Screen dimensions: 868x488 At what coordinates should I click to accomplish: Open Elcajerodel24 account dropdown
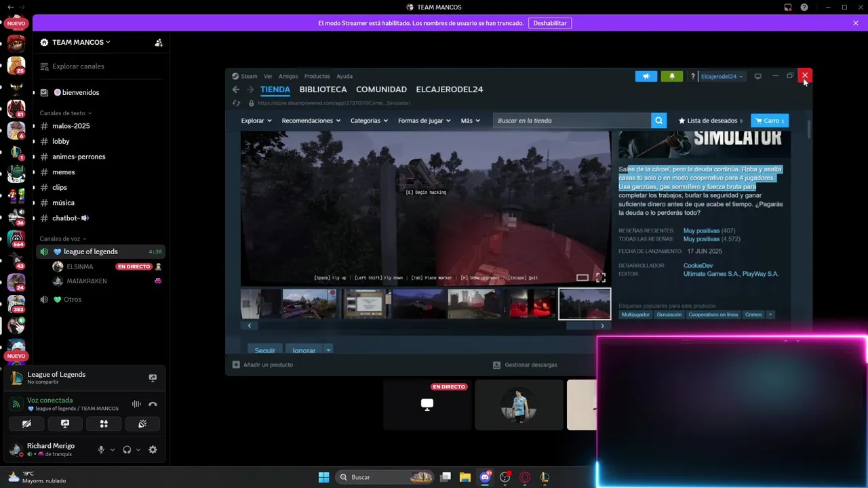722,77
